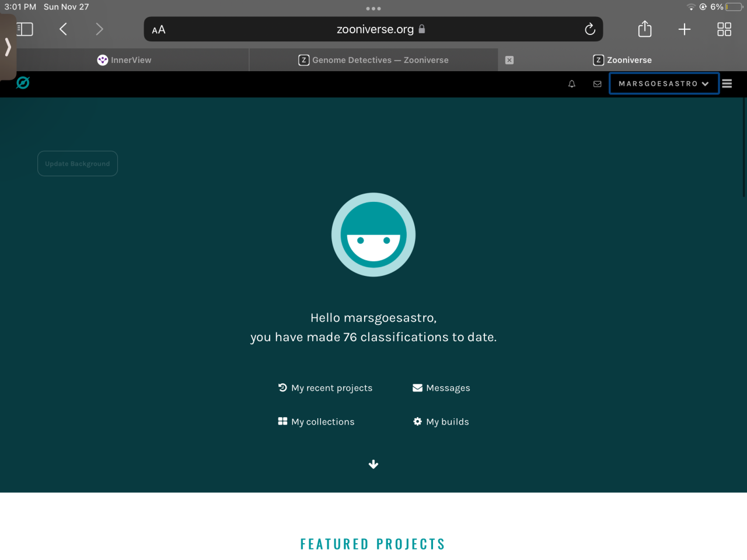Click the Zooniverse logo in header
This screenshot has width=747, height=560.
click(23, 83)
